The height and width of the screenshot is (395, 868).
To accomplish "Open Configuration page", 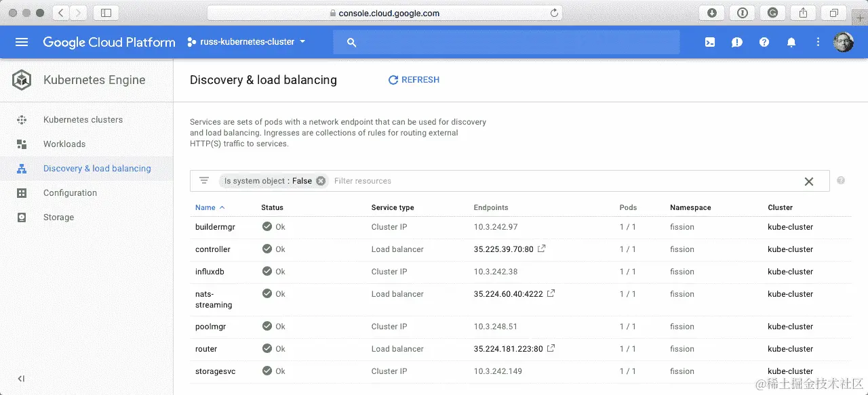I will pyautogui.click(x=70, y=193).
